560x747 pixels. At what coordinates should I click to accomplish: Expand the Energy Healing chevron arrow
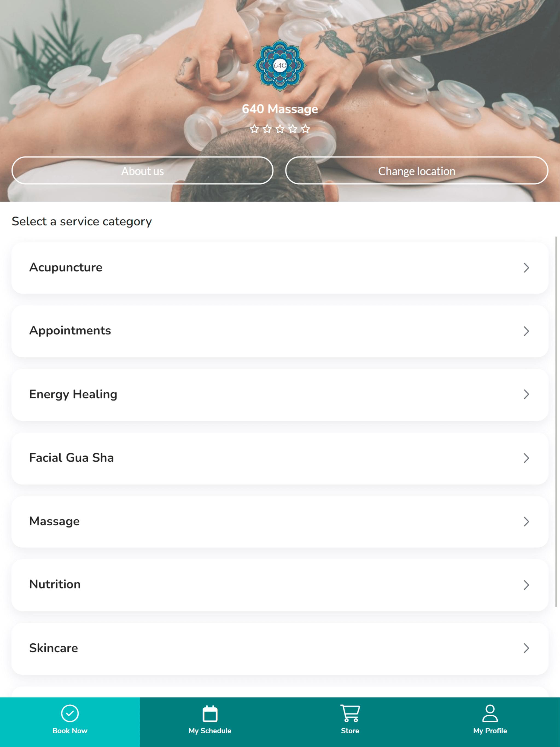tap(526, 395)
